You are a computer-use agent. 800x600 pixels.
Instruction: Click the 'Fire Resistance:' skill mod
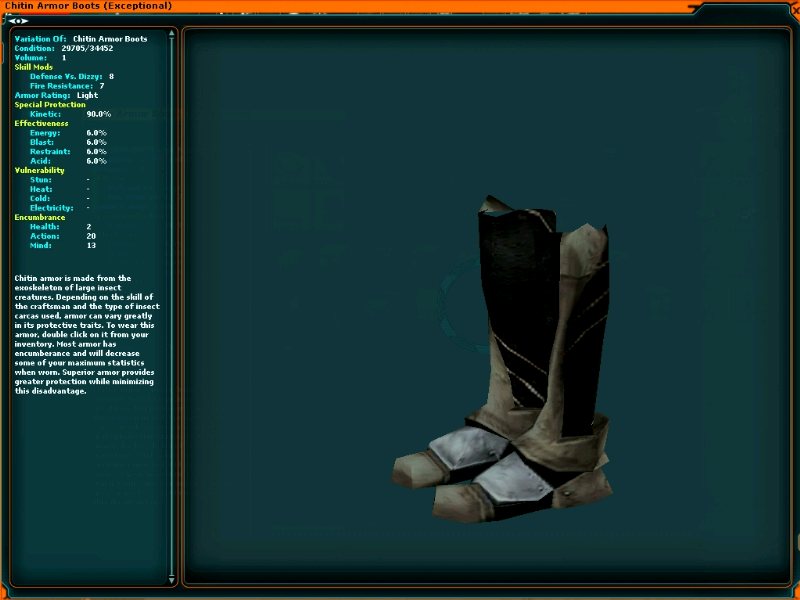click(x=62, y=86)
